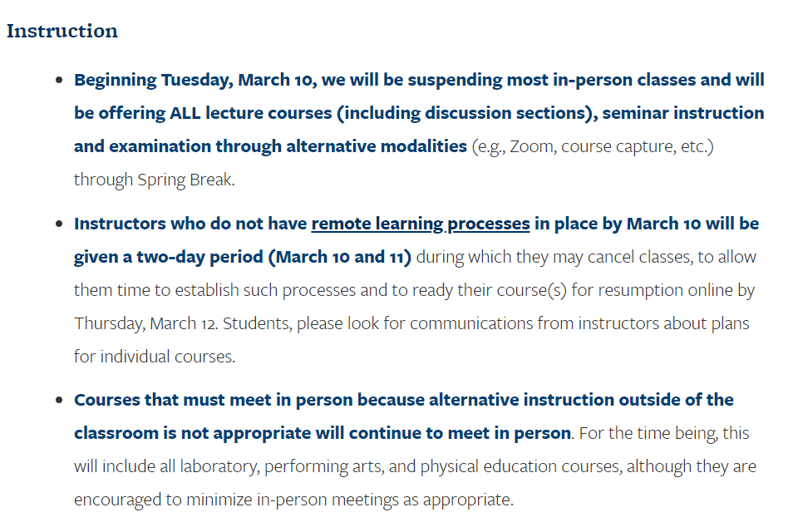Click the first bullet point marker

coord(59,81)
